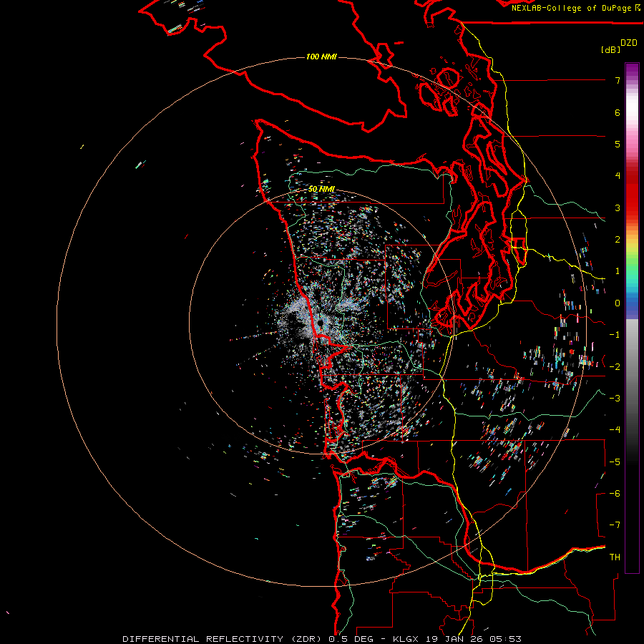The height and width of the screenshot is (644, 644).
Task: Click the 7 value on the color scale
Action: 618,80
